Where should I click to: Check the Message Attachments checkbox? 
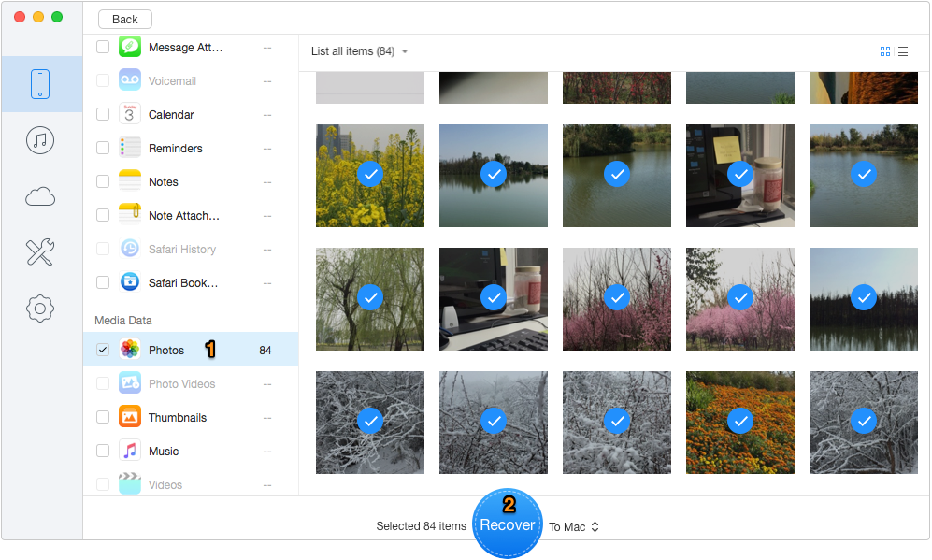coord(103,47)
